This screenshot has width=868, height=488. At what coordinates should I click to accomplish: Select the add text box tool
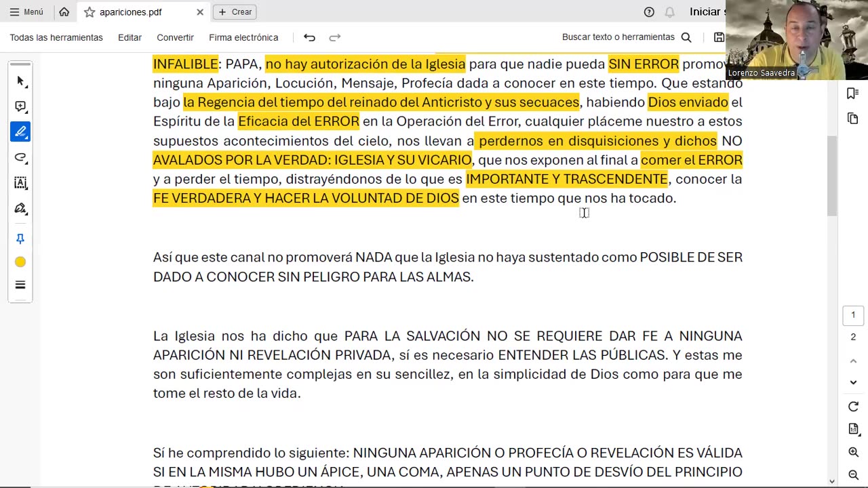pyautogui.click(x=20, y=182)
